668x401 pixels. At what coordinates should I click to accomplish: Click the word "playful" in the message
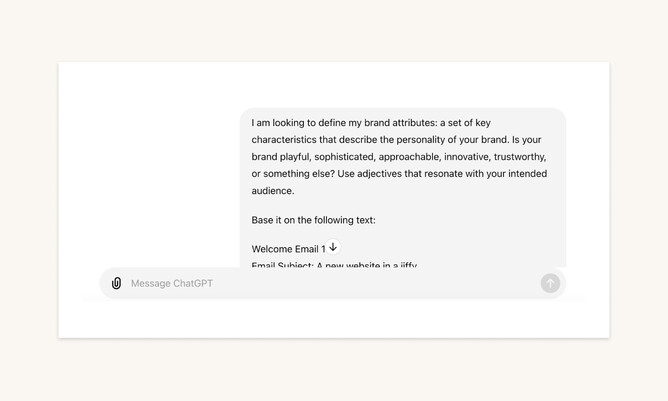[x=291, y=157]
